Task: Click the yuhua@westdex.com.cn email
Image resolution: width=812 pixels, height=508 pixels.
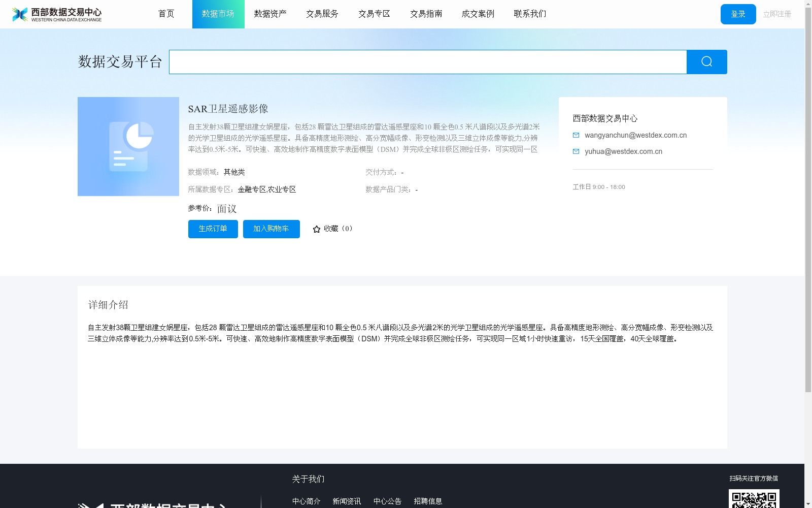Action: click(624, 151)
